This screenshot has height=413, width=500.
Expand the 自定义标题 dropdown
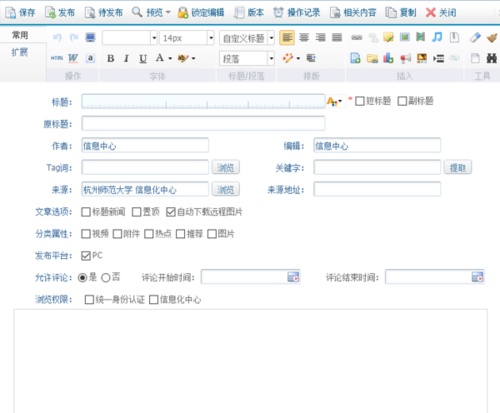coord(271,38)
